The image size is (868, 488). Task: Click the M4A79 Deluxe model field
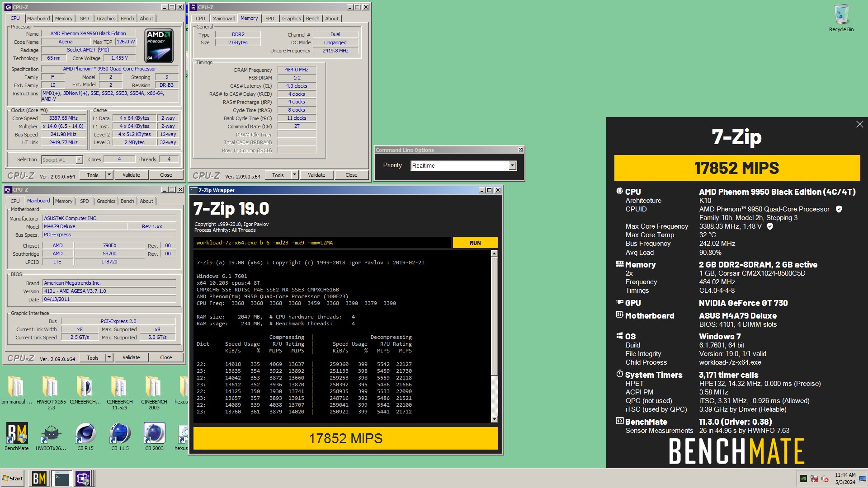click(85, 226)
